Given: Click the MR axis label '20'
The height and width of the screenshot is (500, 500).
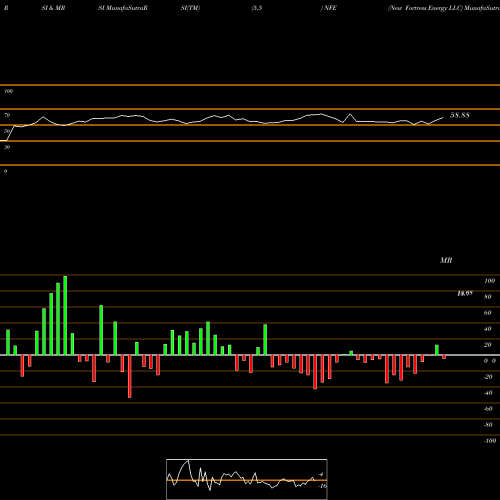Looking at the screenshot, I should tap(488, 345).
